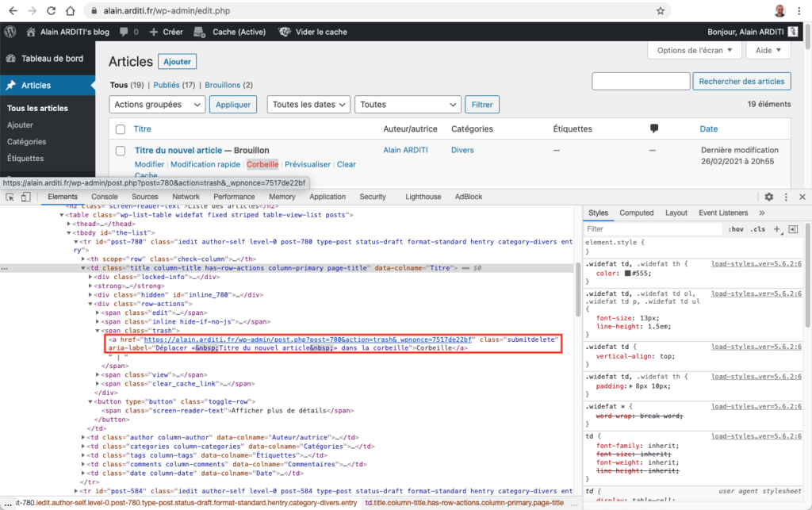Click Tableau de bord dashboard icon
The image size is (812, 510).
coord(11,59)
